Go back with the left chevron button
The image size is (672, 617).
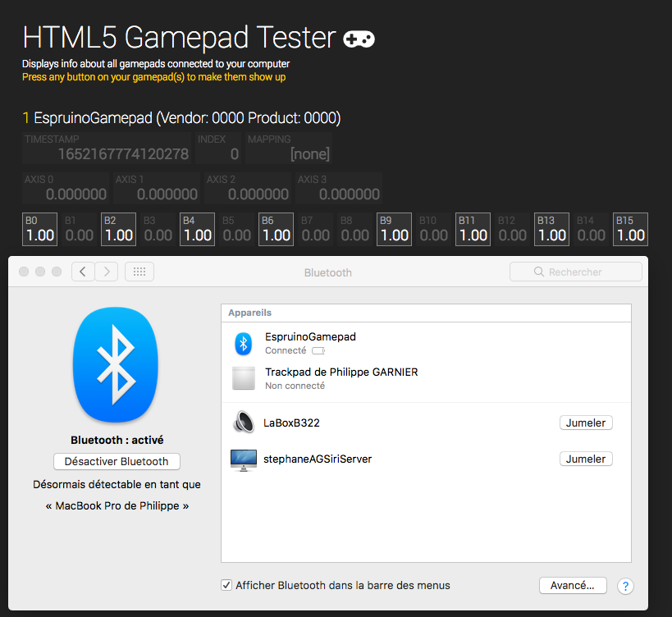[83, 272]
